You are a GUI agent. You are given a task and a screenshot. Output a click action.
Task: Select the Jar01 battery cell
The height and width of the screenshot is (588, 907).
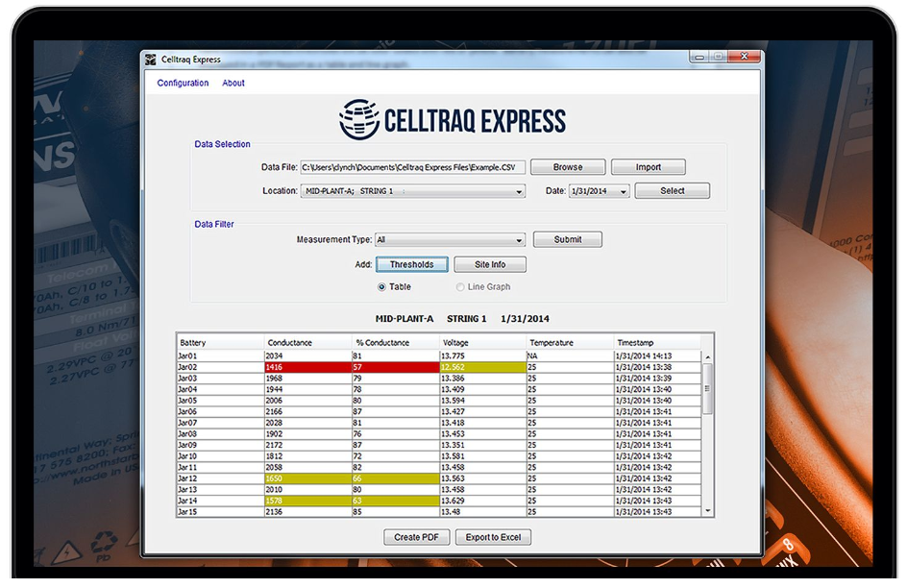220,356
